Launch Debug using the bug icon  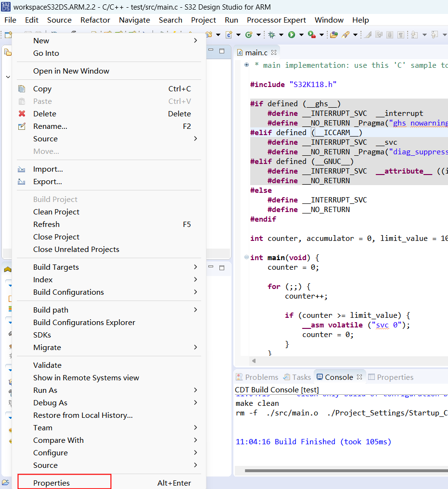coord(271,35)
